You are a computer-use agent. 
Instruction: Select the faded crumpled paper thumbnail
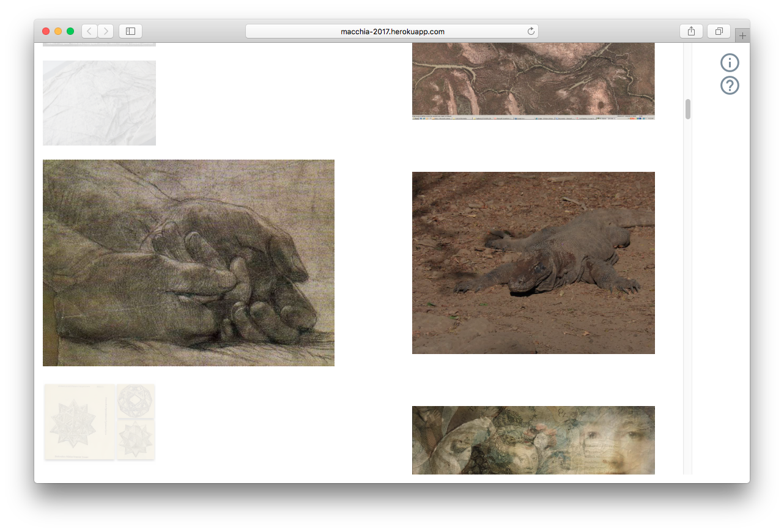[99, 103]
